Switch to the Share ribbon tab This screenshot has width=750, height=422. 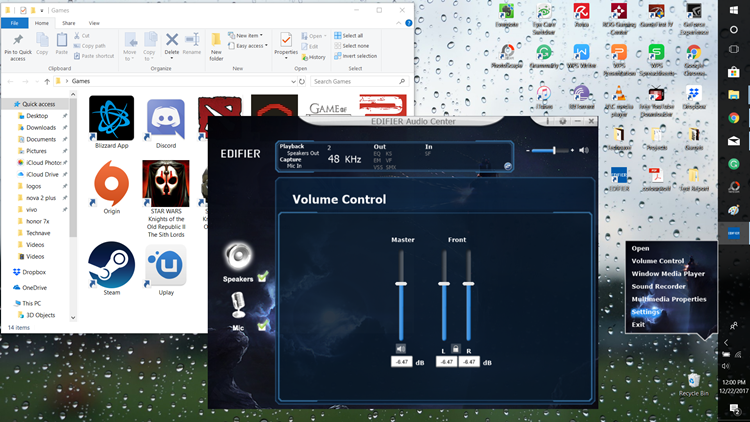coord(68,23)
